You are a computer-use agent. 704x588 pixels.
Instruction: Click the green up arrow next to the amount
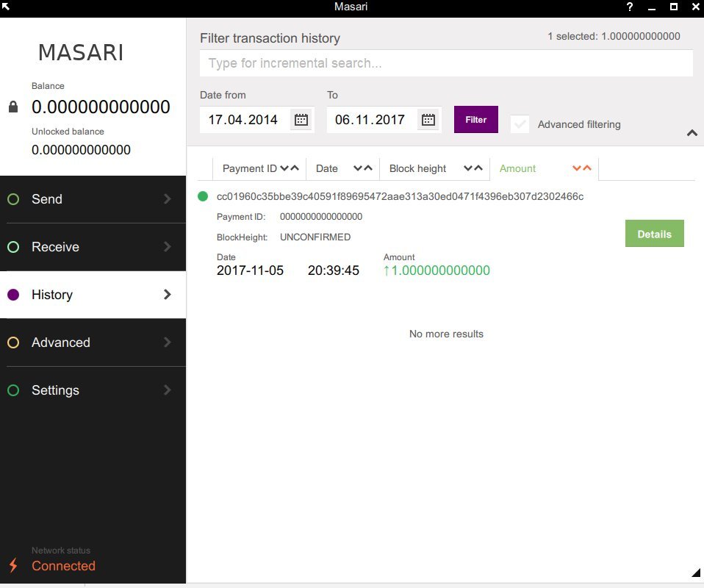pos(386,270)
